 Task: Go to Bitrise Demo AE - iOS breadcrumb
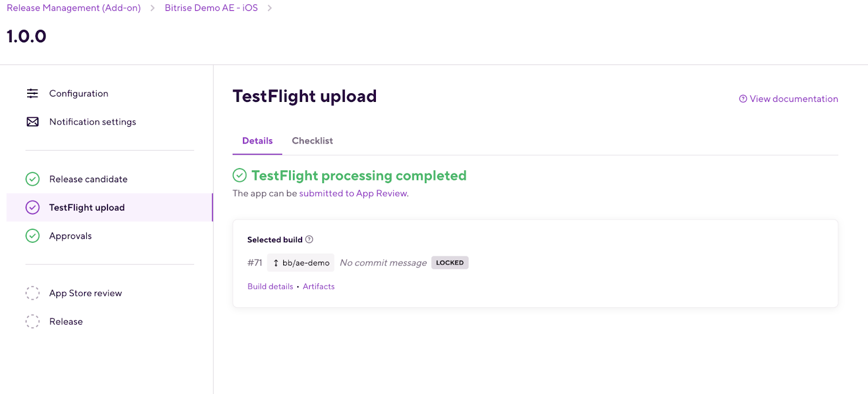[x=211, y=8]
